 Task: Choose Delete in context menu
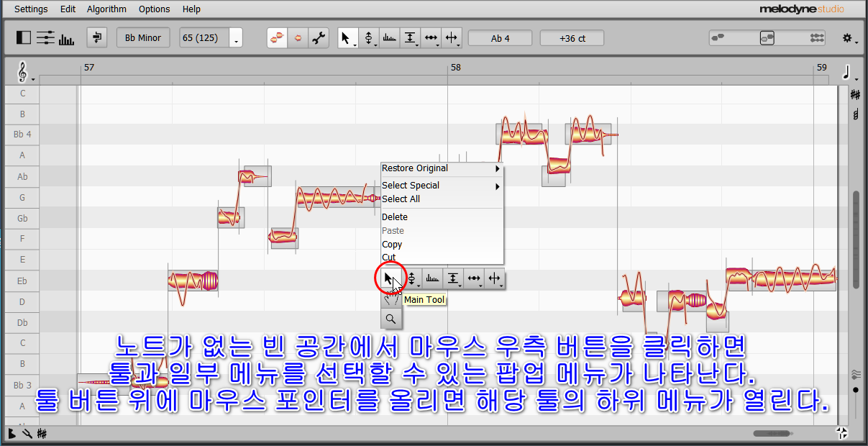coord(442,217)
